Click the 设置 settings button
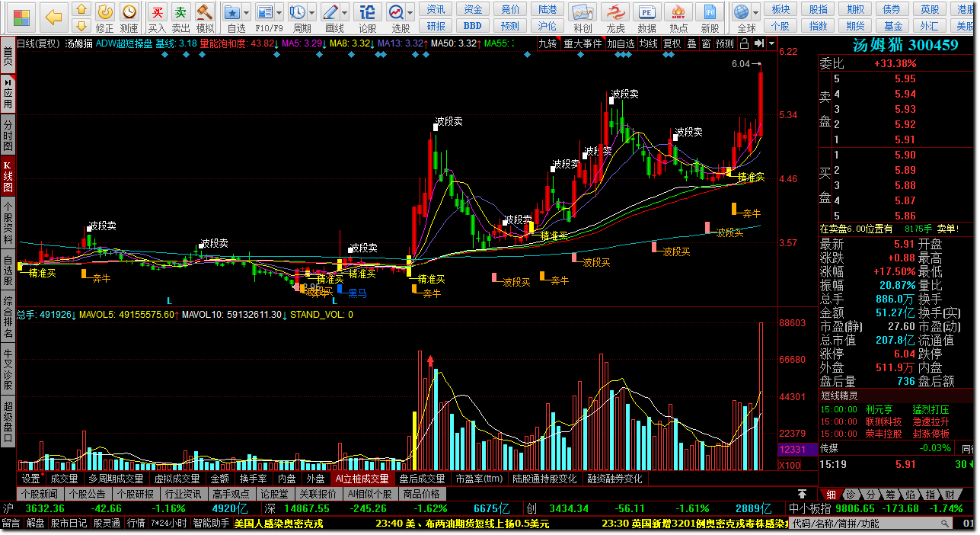Screen dimensions: 980x535 click(31, 479)
